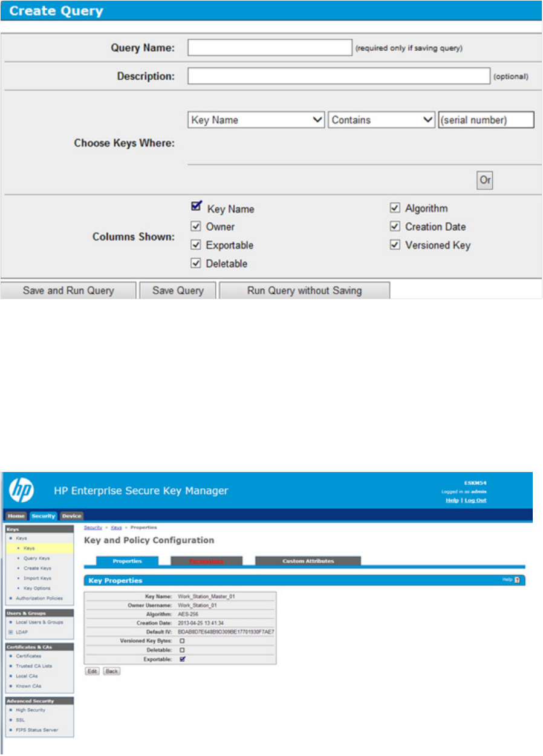The width and height of the screenshot is (543, 756).
Task: Open the Device tab
Action: [71, 515]
